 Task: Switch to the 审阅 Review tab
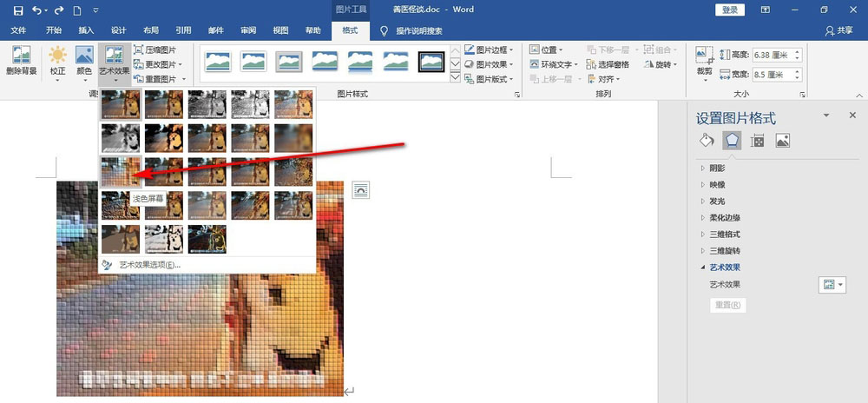tap(248, 30)
